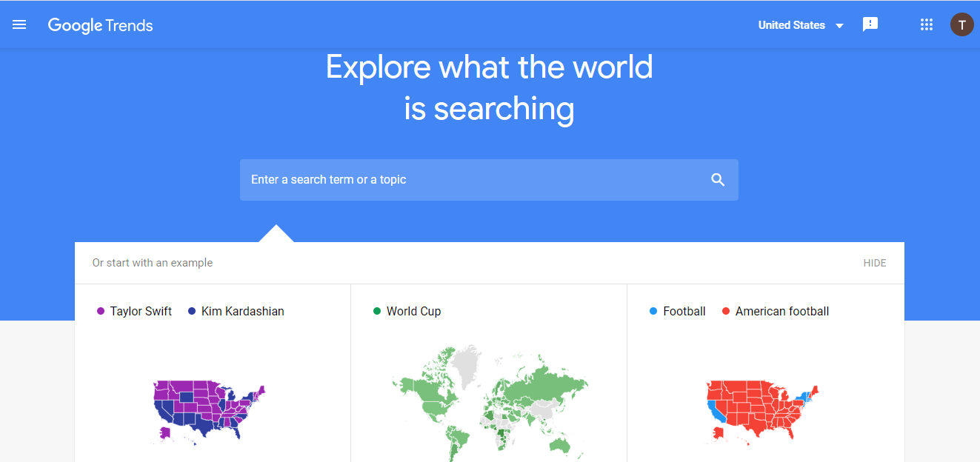Select the World Cup example label
The image size is (980, 462).
pyautogui.click(x=413, y=312)
